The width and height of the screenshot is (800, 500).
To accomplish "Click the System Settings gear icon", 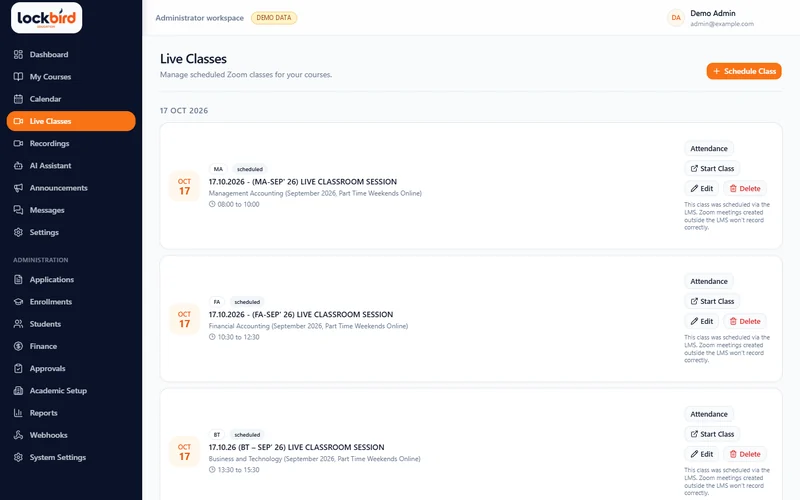I will (18, 457).
